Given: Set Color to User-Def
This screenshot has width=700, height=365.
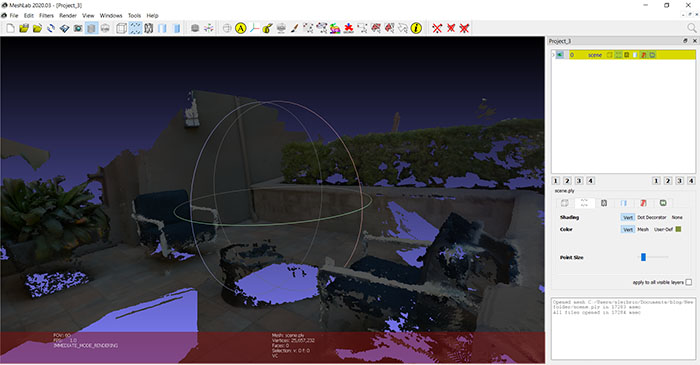Looking at the screenshot, I should [x=663, y=229].
